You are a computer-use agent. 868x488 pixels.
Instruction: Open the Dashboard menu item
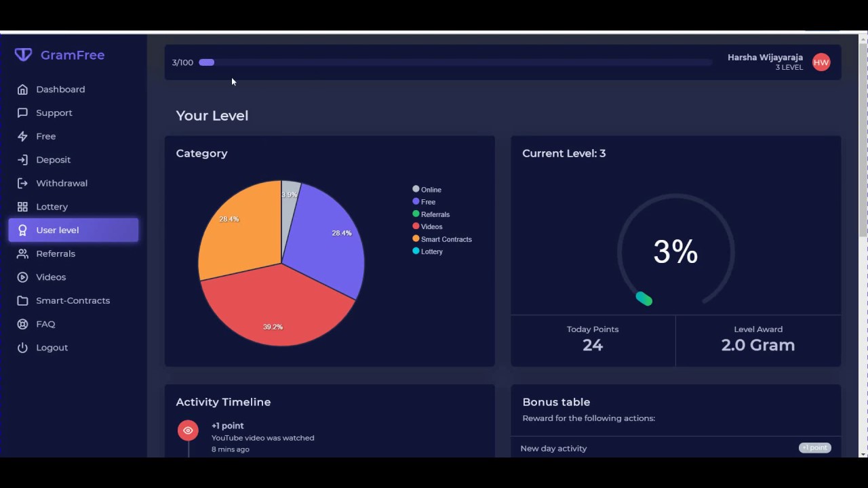73,89
